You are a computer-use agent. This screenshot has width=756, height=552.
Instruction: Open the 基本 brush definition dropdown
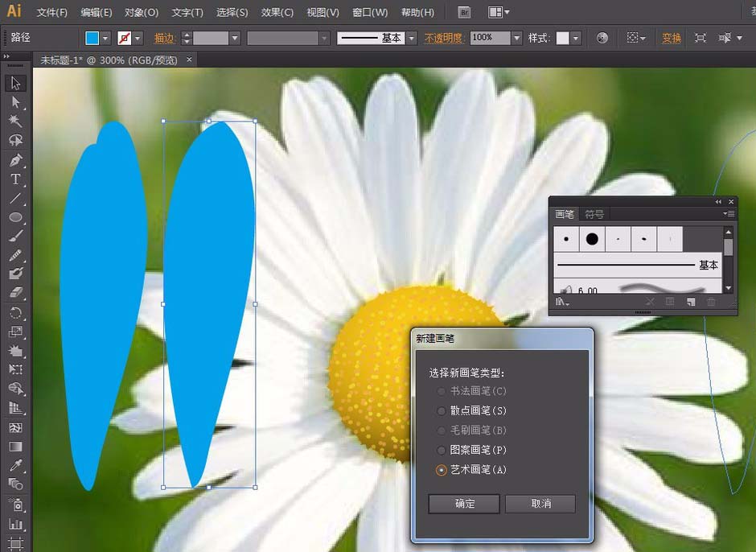[411, 38]
